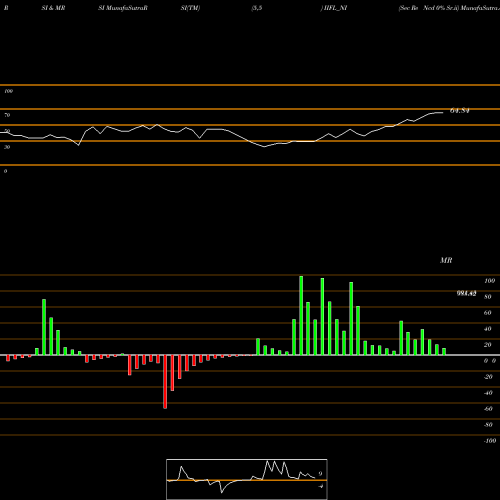Viewport: 500px width, 500px height.
Task: Click the -40 label on the histogram axis
Action: tap(488, 393)
